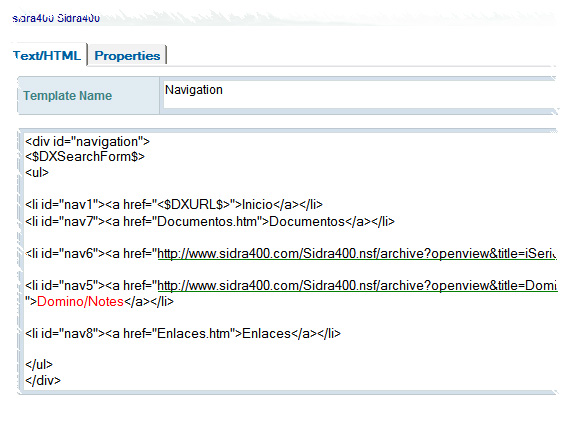Click the closing </div> tag line

pos(43,380)
